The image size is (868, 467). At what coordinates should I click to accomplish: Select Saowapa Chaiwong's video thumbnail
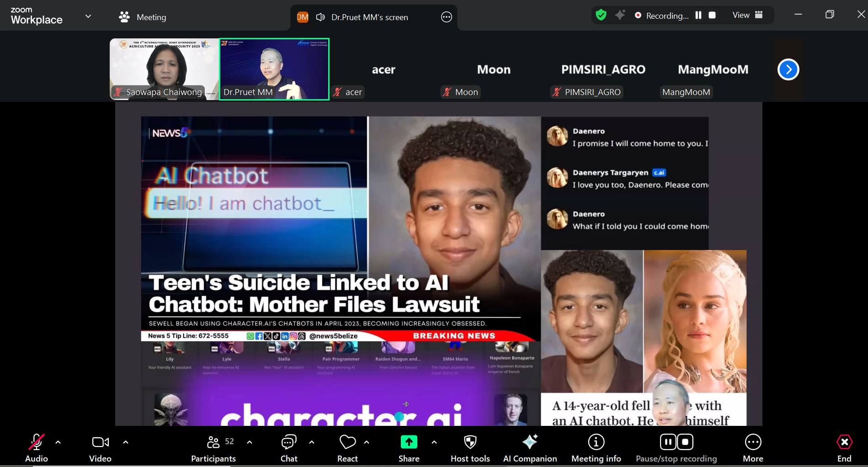point(164,69)
